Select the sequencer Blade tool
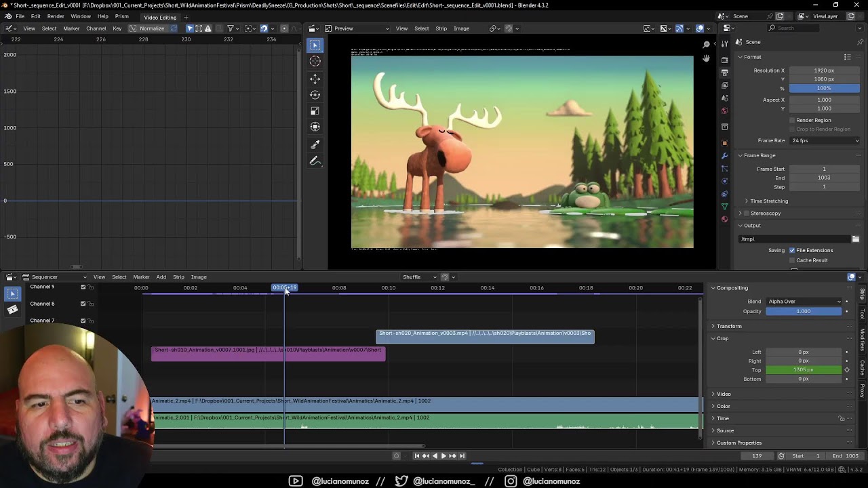Image resolution: width=868 pixels, height=488 pixels. 12,310
